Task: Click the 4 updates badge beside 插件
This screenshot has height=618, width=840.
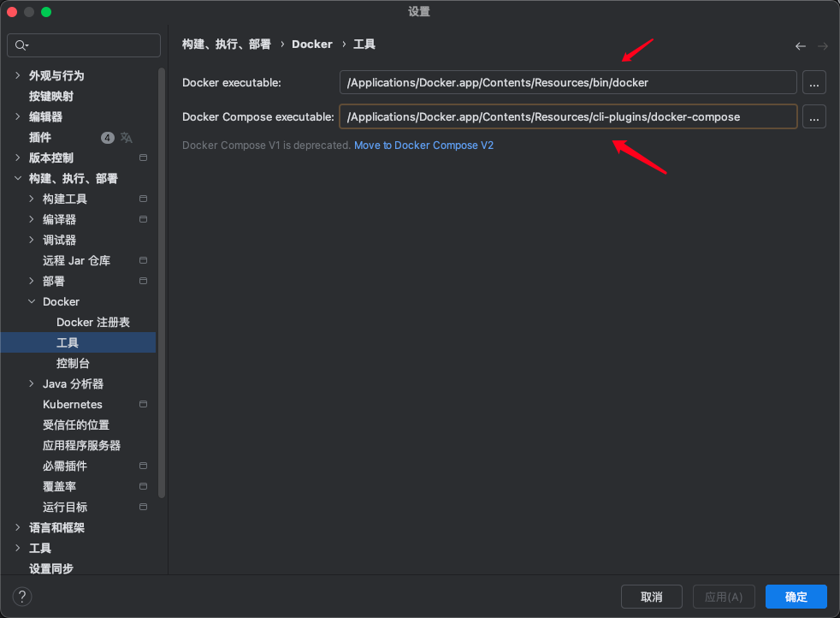Action: (x=108, y=138)
